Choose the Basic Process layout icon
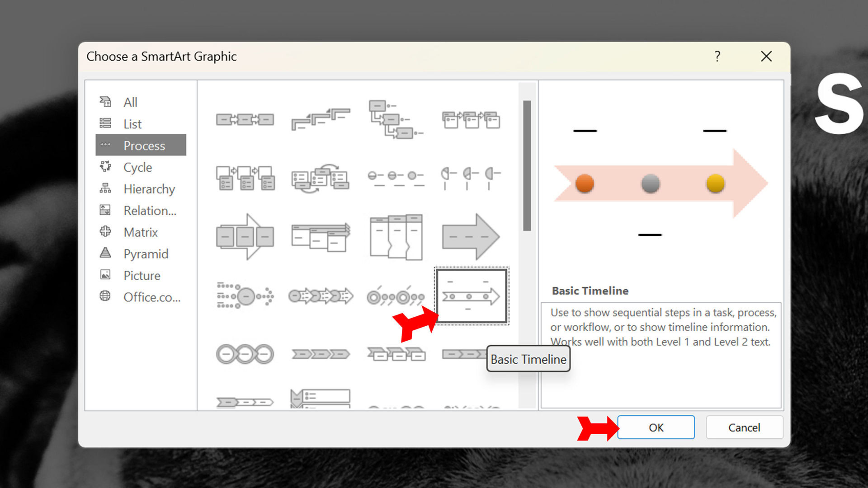The image size is (868, 488). 245,119
